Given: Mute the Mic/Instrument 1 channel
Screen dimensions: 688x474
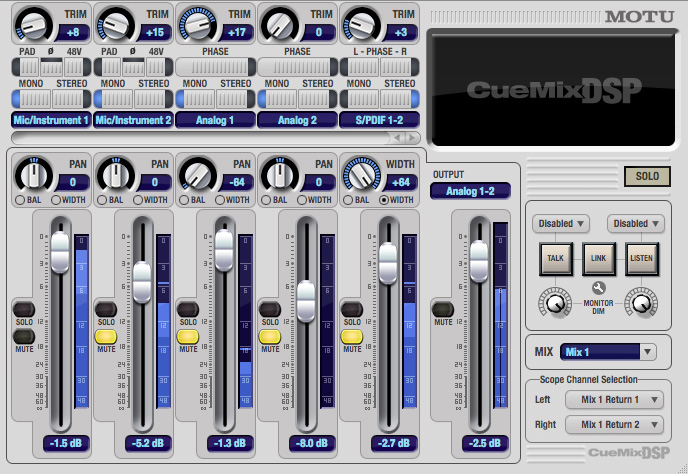Looking at the screenshot, I should 23,338.
